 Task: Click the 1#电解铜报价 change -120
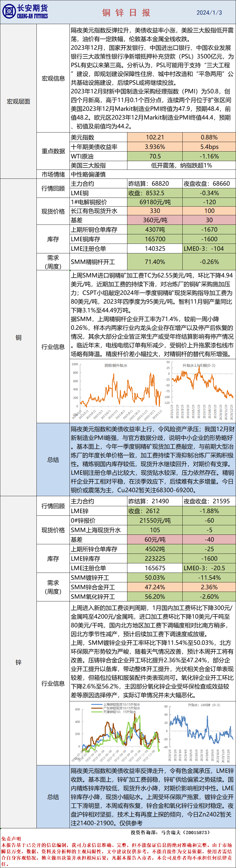(209, 202)
